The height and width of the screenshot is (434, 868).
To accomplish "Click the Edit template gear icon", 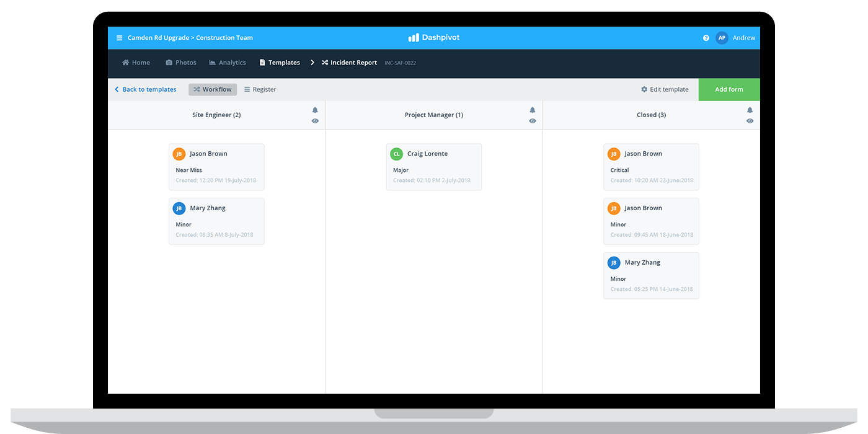I will 644,89.
